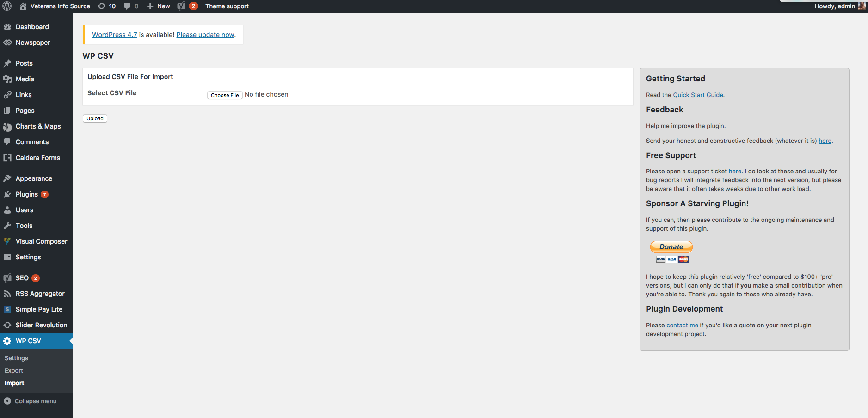
Task: Click the Charts & Maps pie icon
Action: point(7,127)
